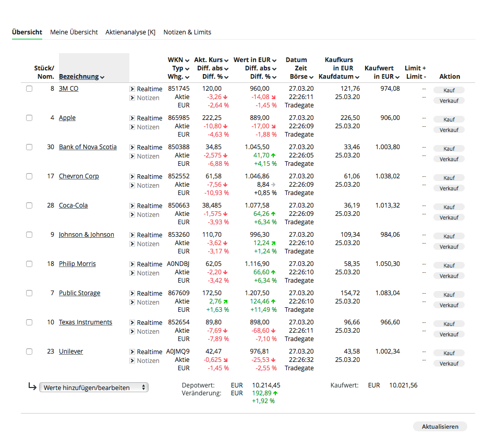Check the Johnson & Johnson checkbox
The image size is (497, 448).
(x=29, y=235)
